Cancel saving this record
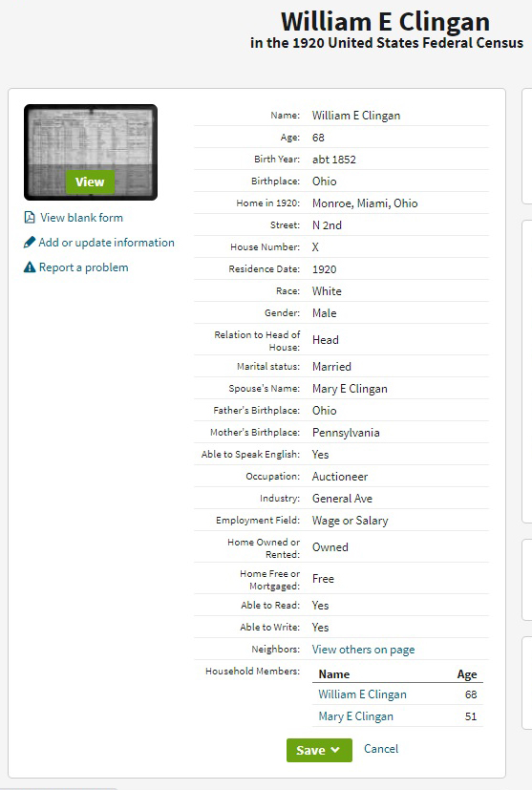Viewport: 532px width, 790px height. [381, 749]
